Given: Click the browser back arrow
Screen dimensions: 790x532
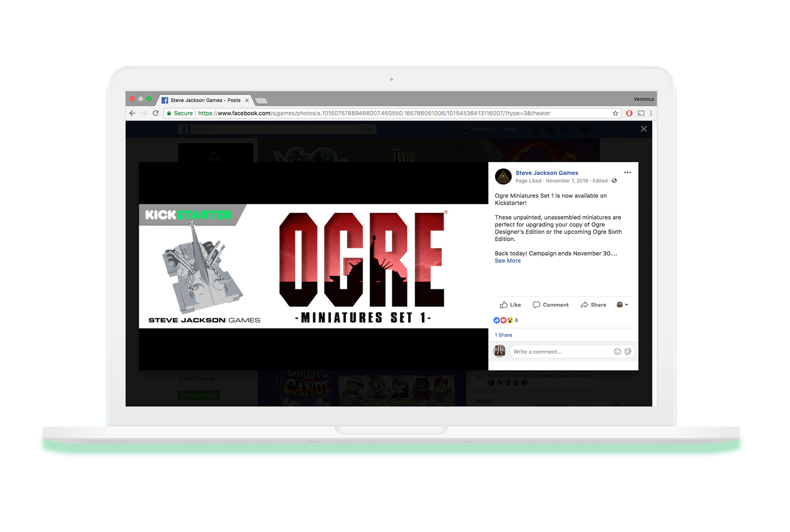Looking at the screenshot, I should (x=132, y=113).
